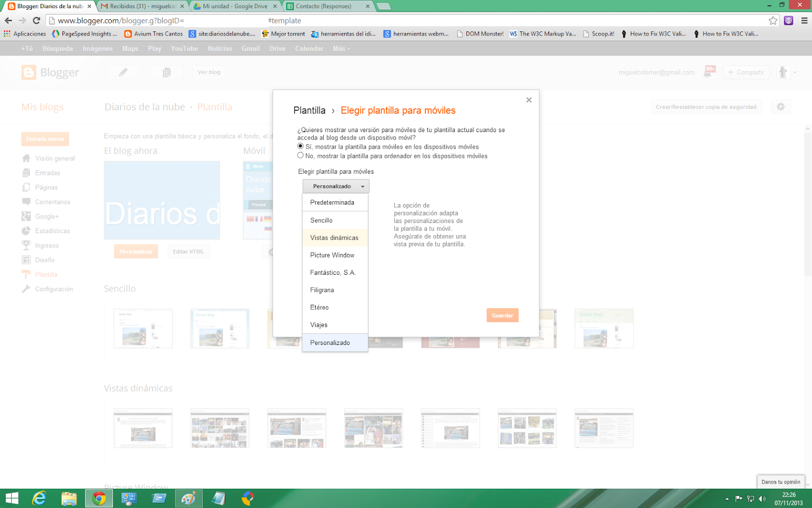
Task: Switch to the Recibidos Gmail tab
Action: point(142,6)
